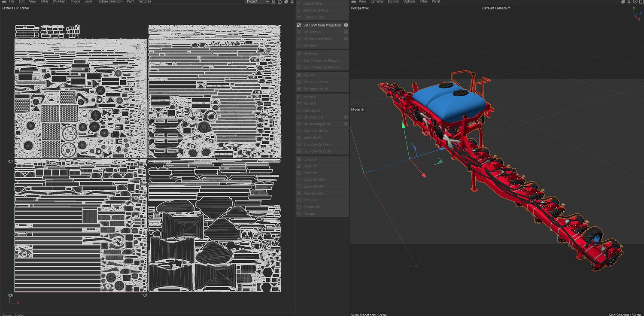Screen dimensions: 644x316
Task: Click the green Y axis arrow handle
Action: point(403,125)
